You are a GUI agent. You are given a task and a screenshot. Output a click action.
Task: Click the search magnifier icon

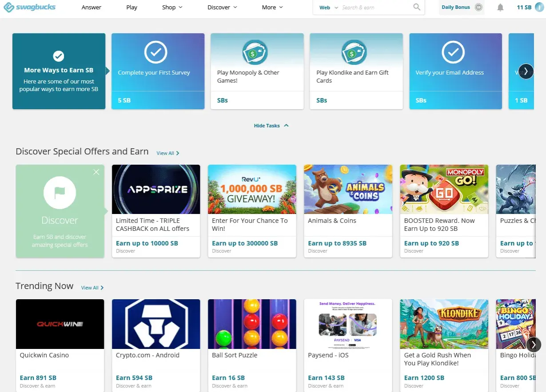click(x=417, y=7)
